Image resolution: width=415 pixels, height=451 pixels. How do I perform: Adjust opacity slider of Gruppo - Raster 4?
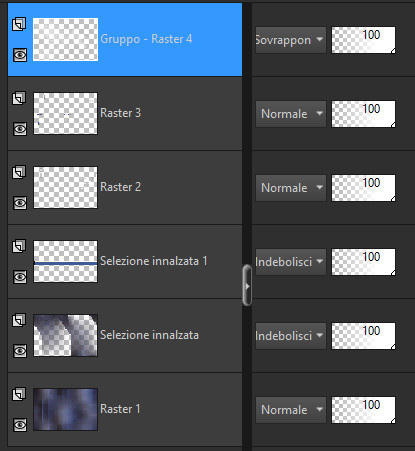[363, 40]
